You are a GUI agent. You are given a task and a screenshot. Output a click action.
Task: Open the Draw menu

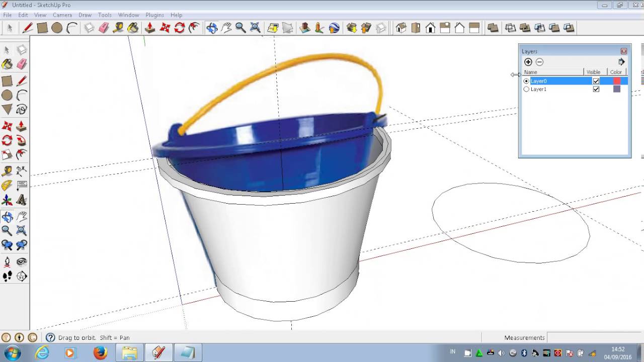coord(85,15)
